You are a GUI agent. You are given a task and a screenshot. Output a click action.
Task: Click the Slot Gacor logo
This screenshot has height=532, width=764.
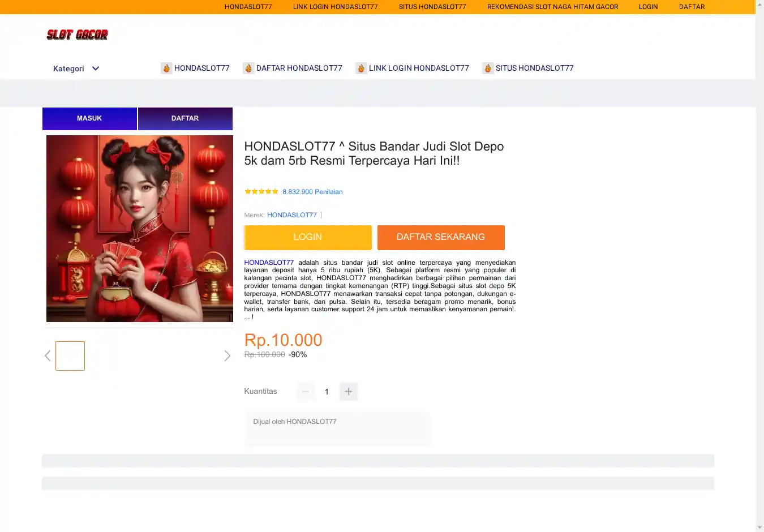(x=77, y=35)
